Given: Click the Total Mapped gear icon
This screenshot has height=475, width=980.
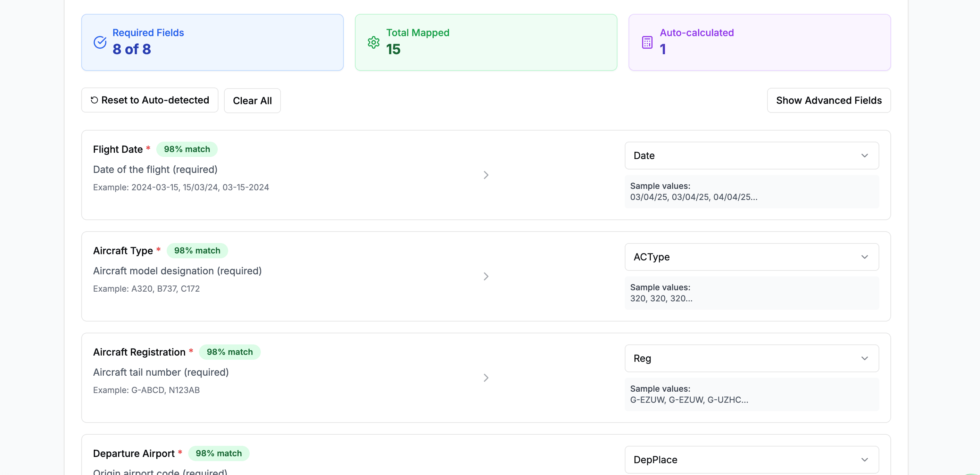Looking at the screenshot, I should coord(373,42).
